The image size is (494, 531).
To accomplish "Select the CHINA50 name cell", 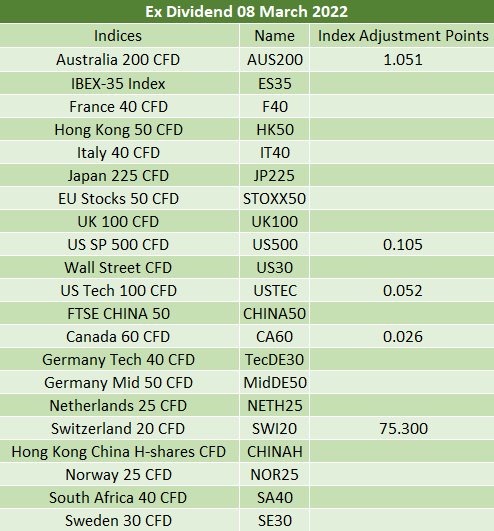I will [275, 314].
